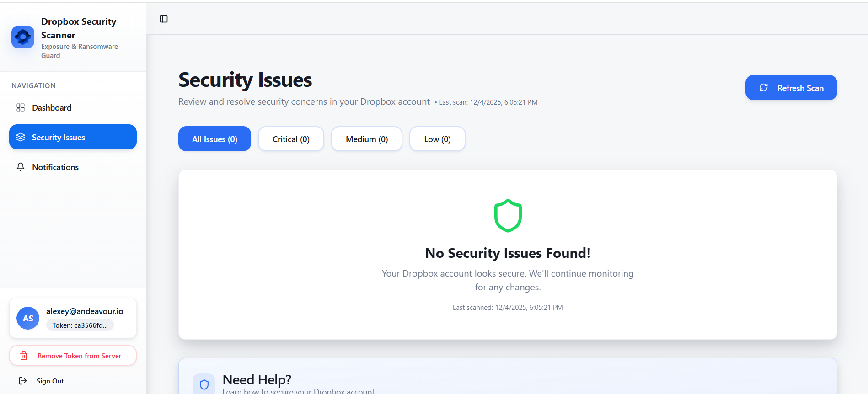The height and width of the screenshot is (394, 868).
Task: Click the green shield icon
Action: click(x=508, y=216)
